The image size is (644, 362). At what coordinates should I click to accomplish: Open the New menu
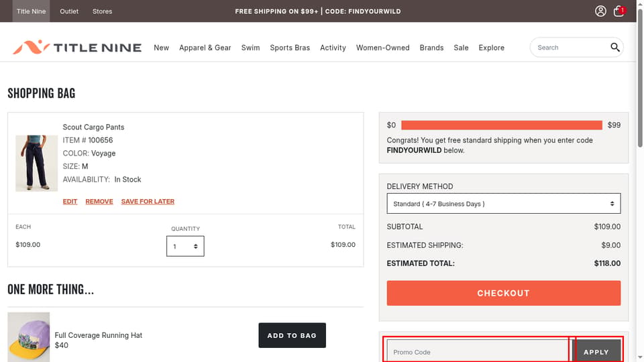tap(162, 48)
